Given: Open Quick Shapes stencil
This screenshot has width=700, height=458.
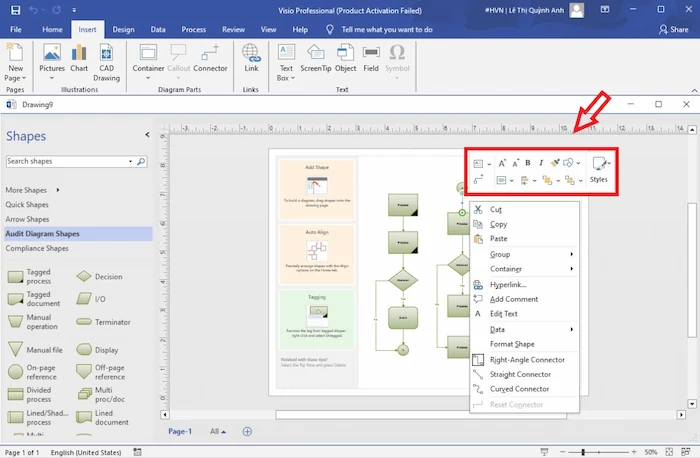Looking at the screenshot, I should coord(27,204).
